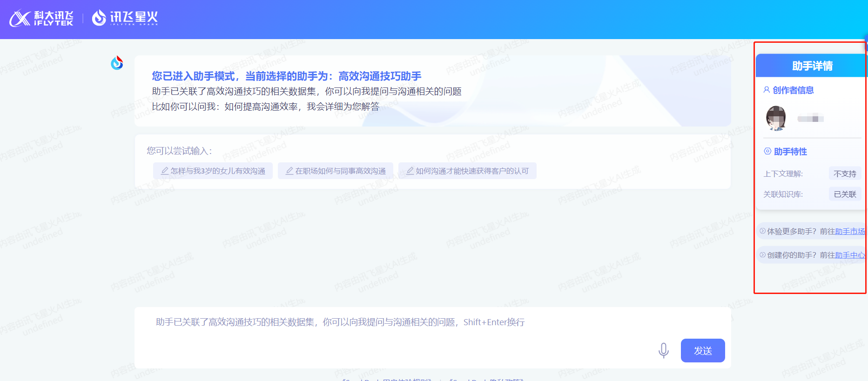Click the 您可以尝试输入 label
The image size is (868, 381).
(180, 151)
